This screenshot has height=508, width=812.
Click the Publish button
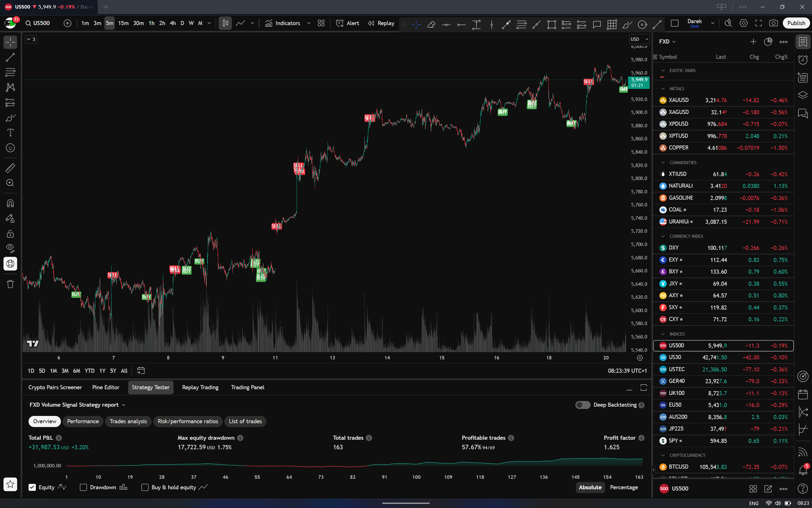coord(796,23)
